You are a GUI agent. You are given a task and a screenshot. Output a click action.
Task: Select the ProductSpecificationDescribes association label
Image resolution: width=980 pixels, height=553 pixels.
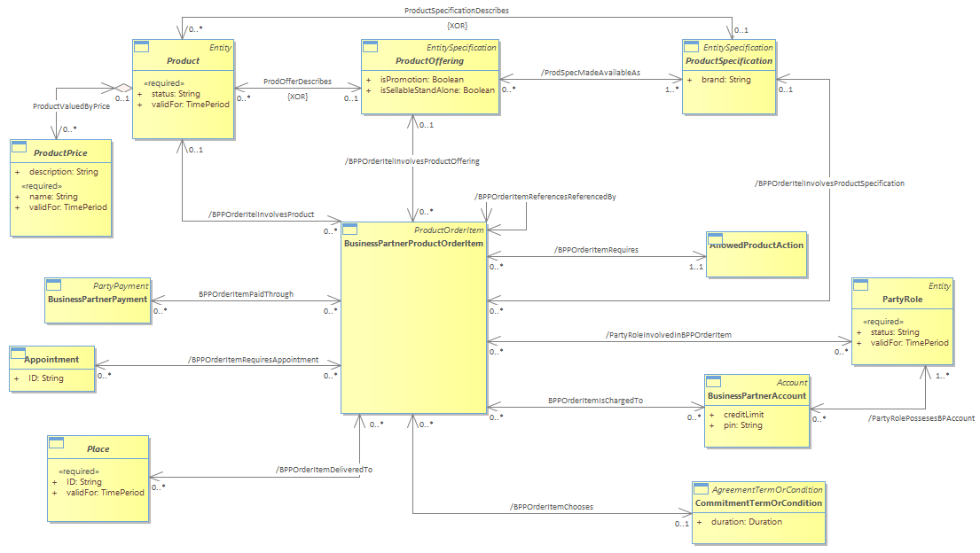(456, 11)
